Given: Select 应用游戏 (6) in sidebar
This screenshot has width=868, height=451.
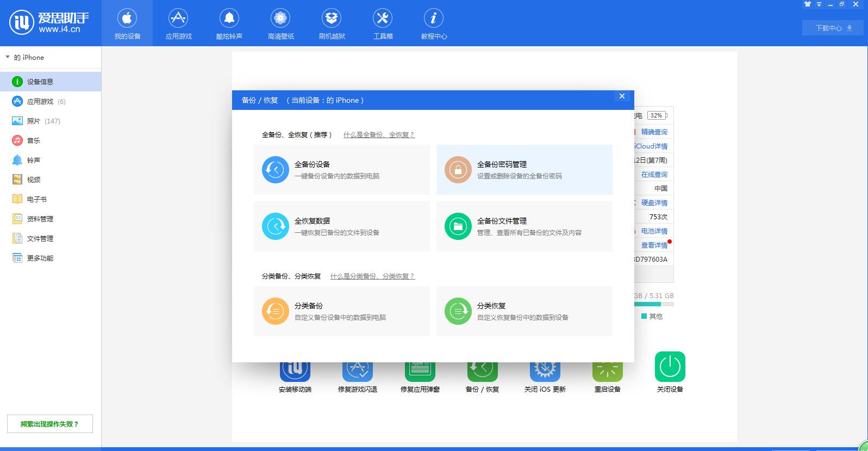Looking at the screenshot, I should pyautogui.click(x=51, y=101).
